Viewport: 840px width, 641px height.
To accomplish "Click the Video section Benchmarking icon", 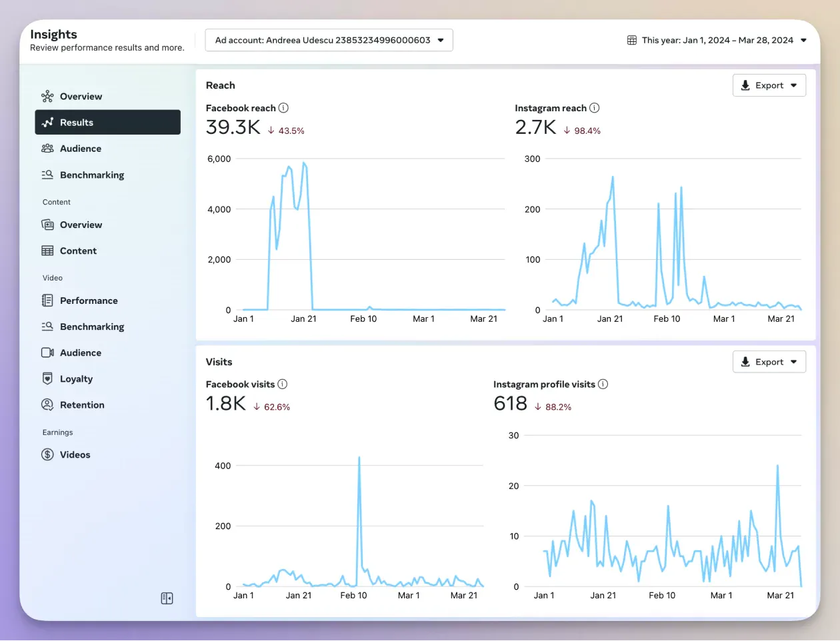I will pos(47,326).
